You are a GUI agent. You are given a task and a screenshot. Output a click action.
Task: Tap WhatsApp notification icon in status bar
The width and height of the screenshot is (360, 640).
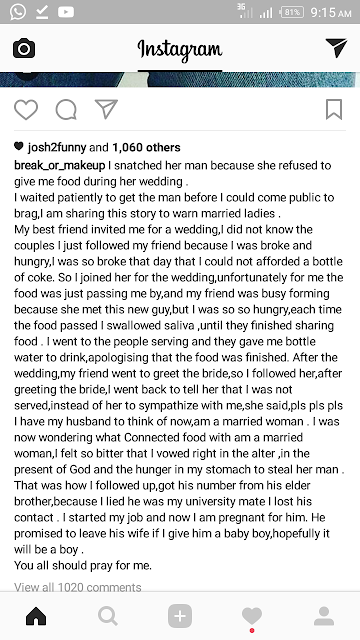click(x=18, y=12)
